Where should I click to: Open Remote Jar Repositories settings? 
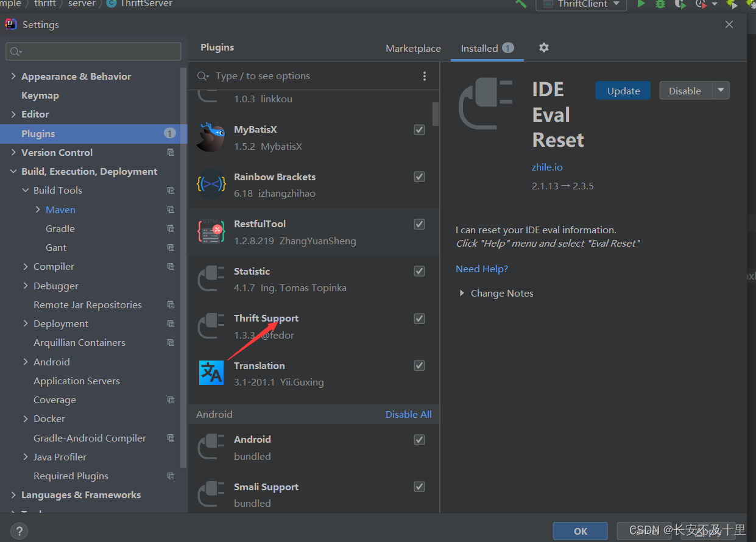88,304
